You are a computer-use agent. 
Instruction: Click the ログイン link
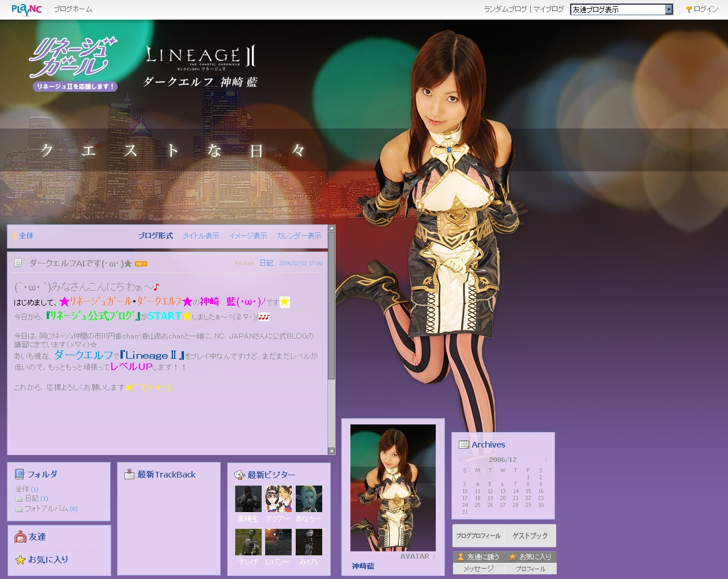coord(706,9)
